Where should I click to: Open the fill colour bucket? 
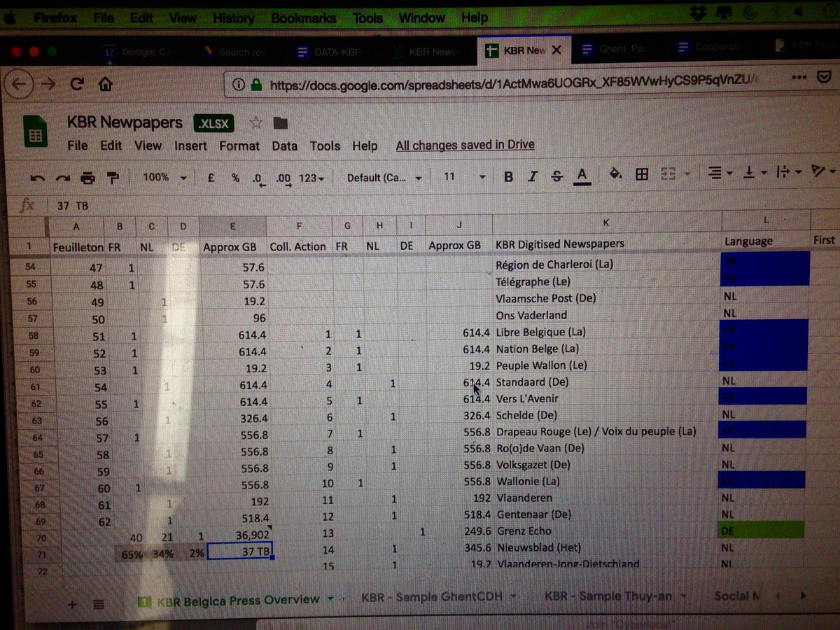tap(615, 174)
